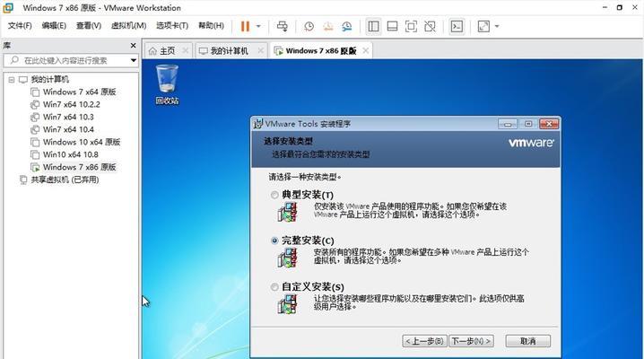Click the 取消 cancel button
The image size is (644, 359).
(x=527, y=341)
